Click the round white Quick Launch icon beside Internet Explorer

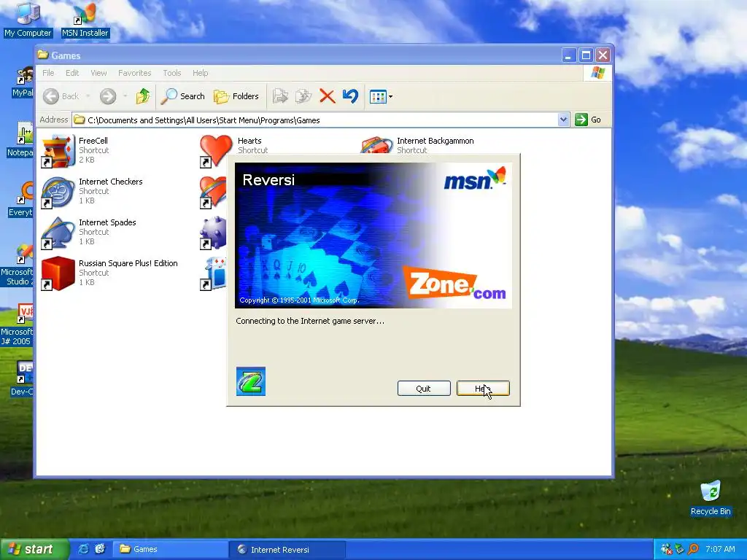tap(100, 549)
